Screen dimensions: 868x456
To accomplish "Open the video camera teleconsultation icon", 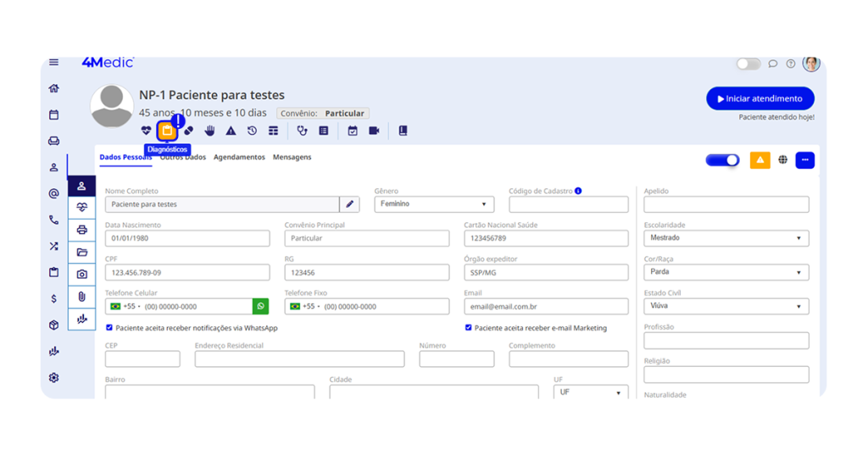I will click(374, 131).
